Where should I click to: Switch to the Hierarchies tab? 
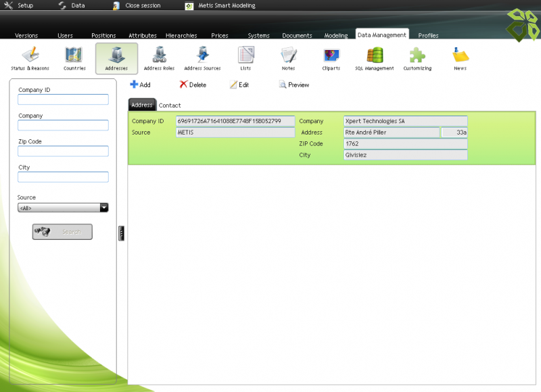[181, 36]
